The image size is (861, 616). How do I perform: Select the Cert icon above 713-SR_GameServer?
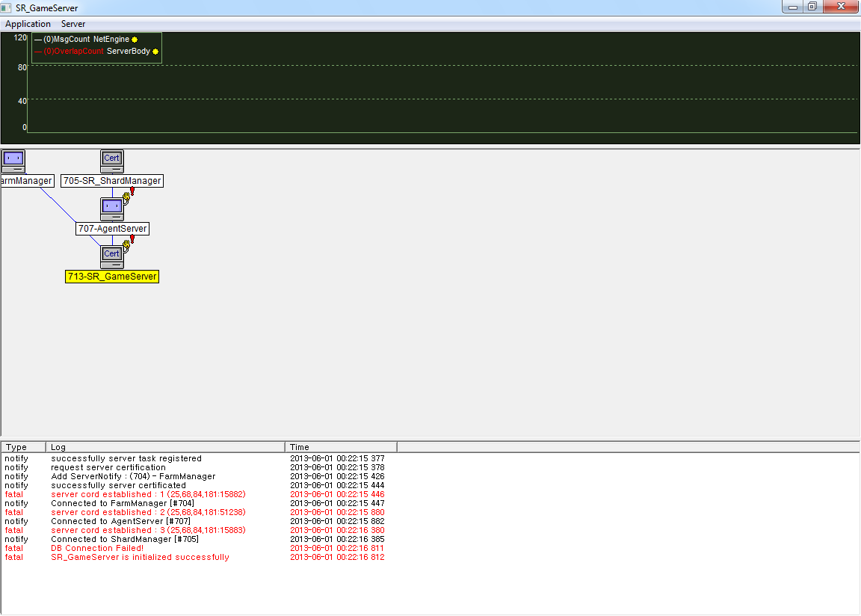coord(112,256)
